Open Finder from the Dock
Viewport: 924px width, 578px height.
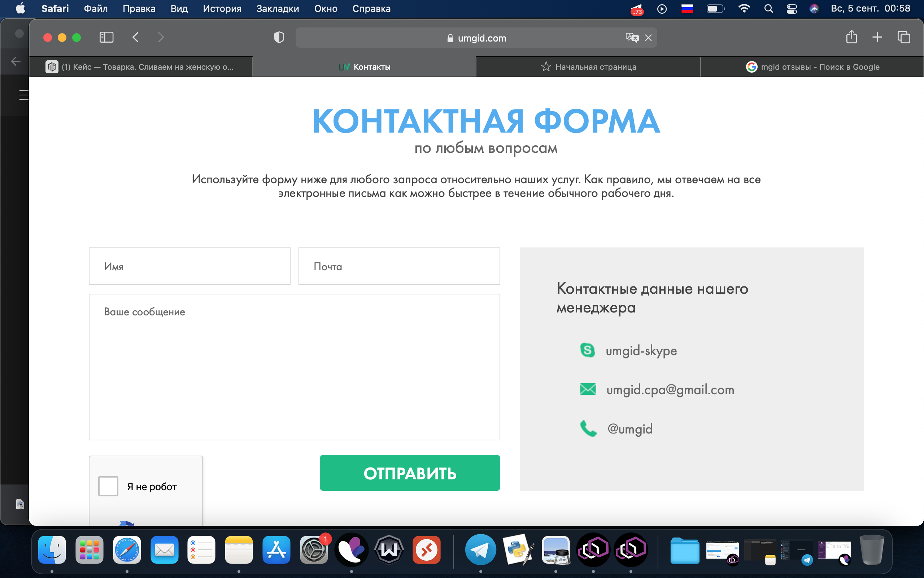[52, 550]
